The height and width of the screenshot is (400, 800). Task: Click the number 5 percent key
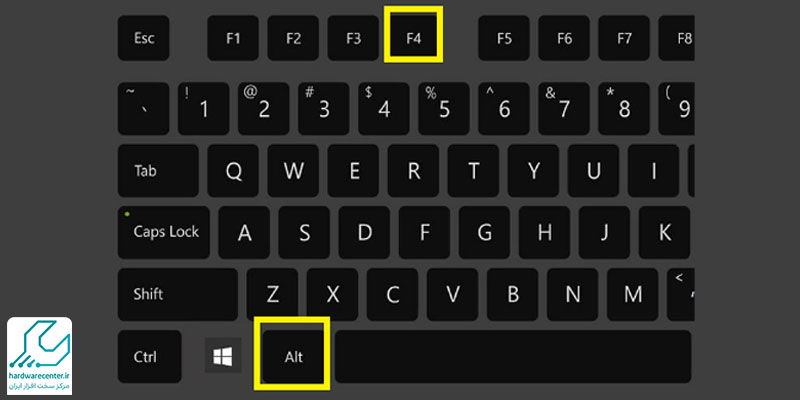(443, 108)
